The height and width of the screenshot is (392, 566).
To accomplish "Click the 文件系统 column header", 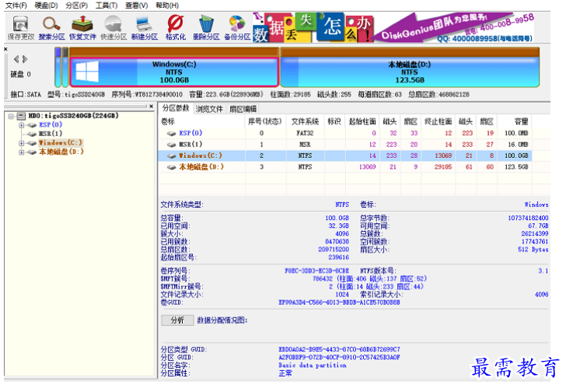I will pos(305,121).
